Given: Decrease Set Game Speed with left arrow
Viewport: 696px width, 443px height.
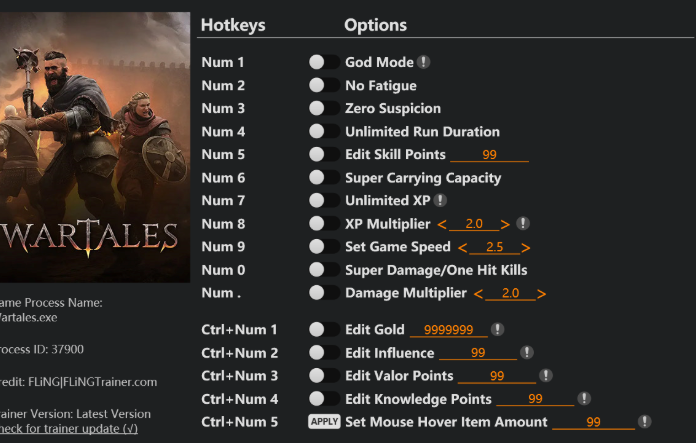Looking at the screenshot, I should 462,247.
